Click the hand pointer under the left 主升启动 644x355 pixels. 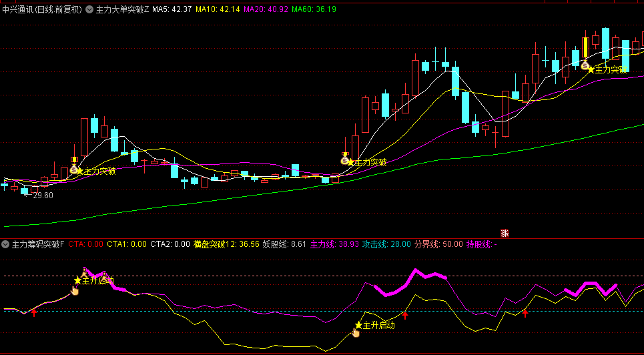[x=75, y=290]
